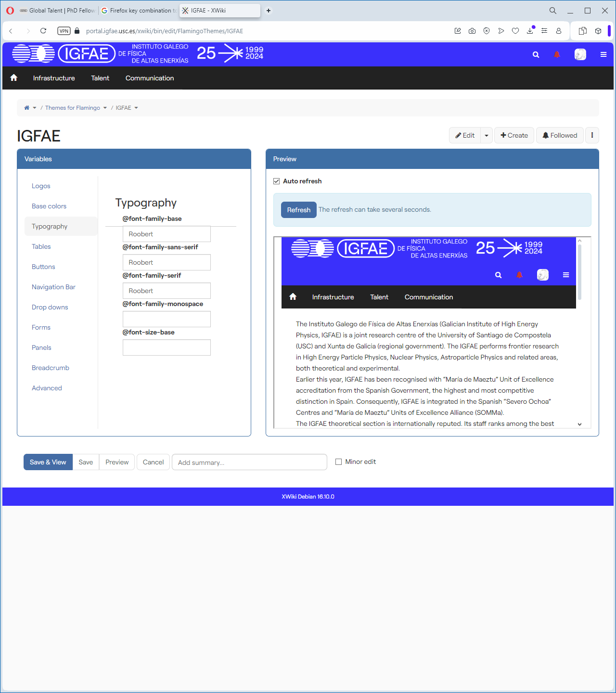Image resolution: width=616 pixels, height=693 pixels.
Task: Click the @font-family-monospace input field
Action: [167, 319]
